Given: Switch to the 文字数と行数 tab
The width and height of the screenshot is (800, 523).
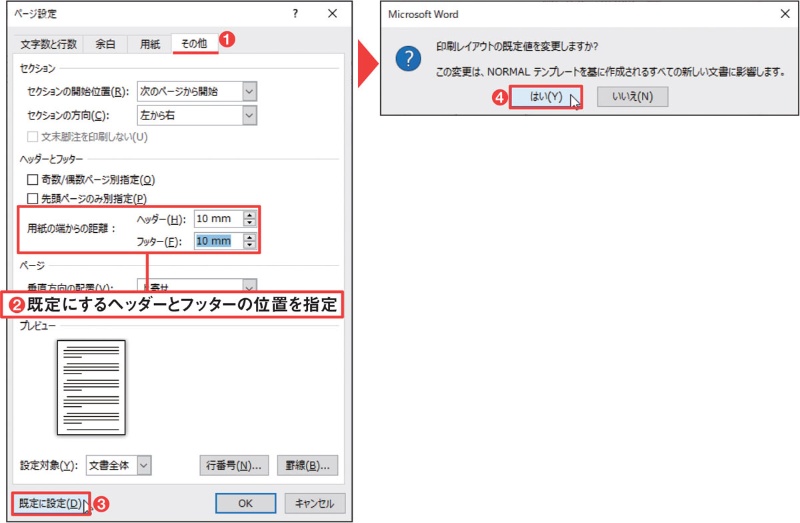Looking at the screenshot, I should tap(50, 44).
